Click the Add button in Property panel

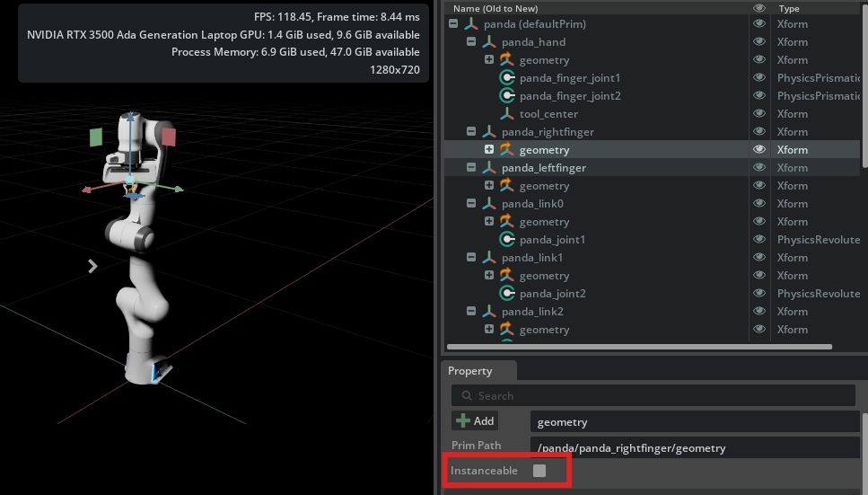[476, 420]
